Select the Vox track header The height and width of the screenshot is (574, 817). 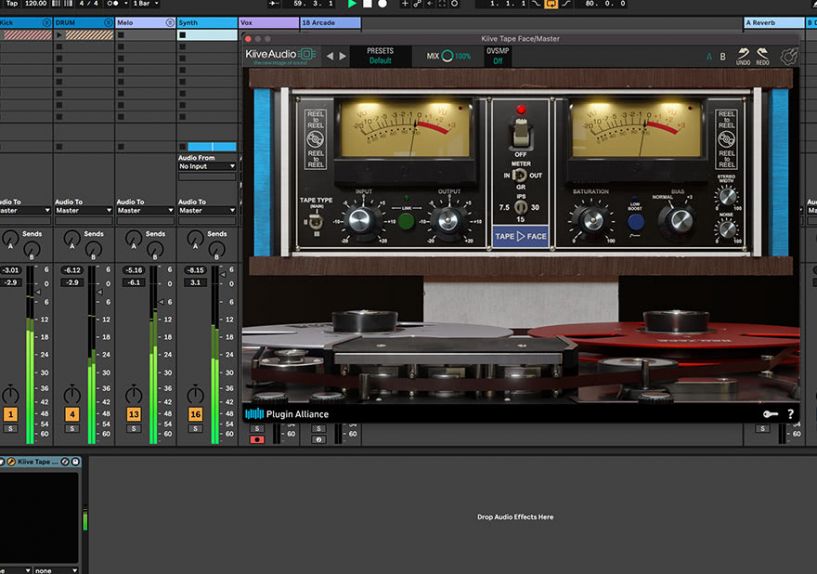pyautogui.click(x=269, y=23)
